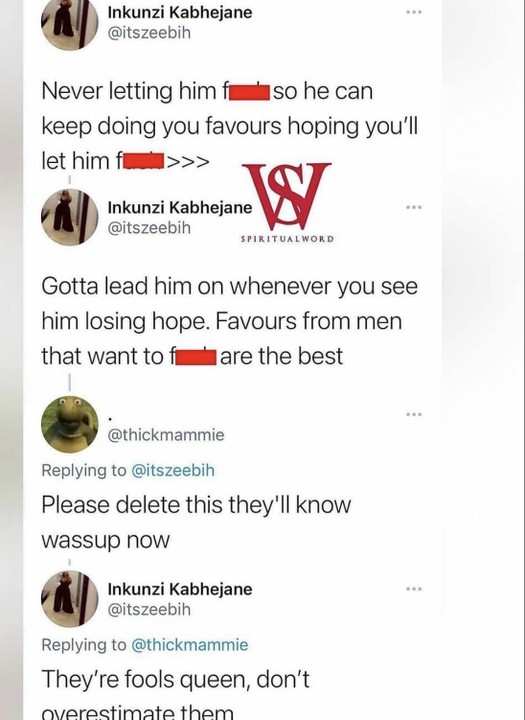
Task: Click the @thickmammie handle beside turtle avatar
Action: [x=166, y=434]
